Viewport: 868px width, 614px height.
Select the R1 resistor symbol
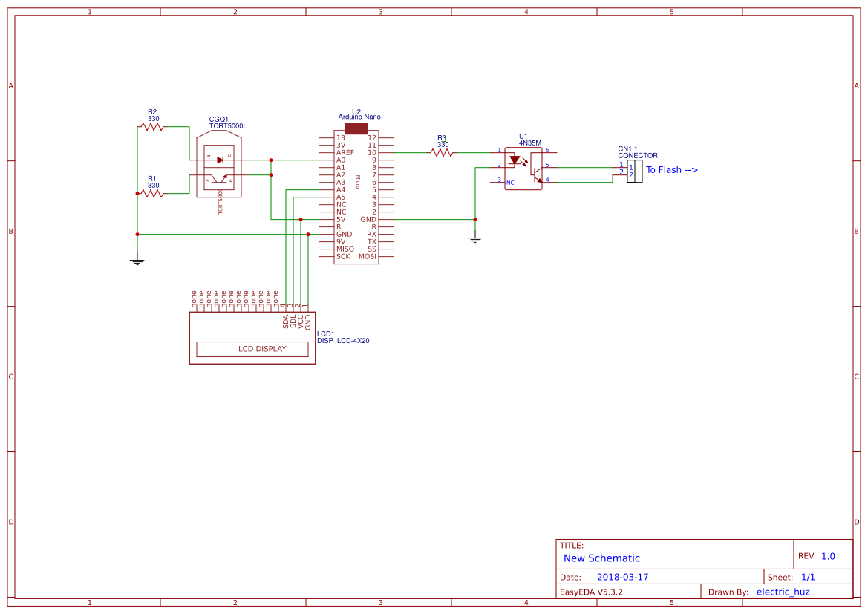click(152, 193)
